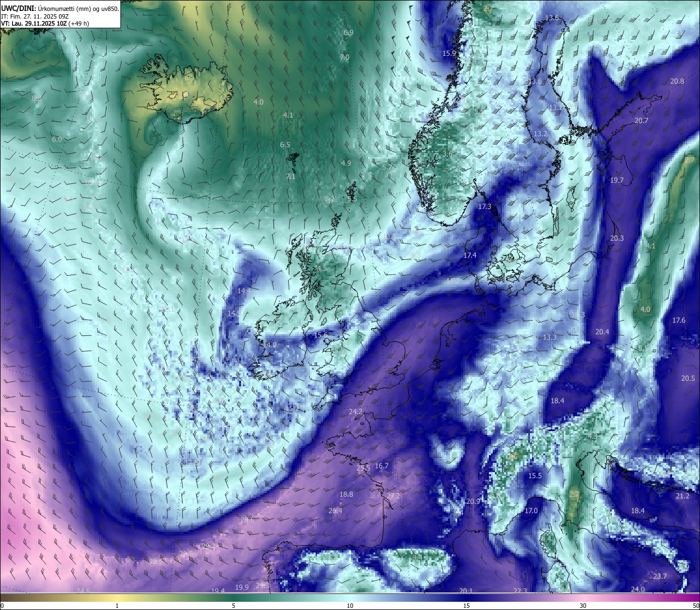Viewport: 700px width, 610px height.
Task: Click the 8.2 value label
Action: [x=329, y=199]
